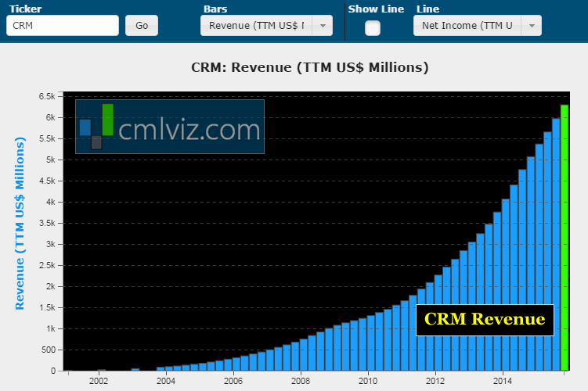Click the 1k y-axis label
This screenshot has height=391, width=588.
coord(50,328)
